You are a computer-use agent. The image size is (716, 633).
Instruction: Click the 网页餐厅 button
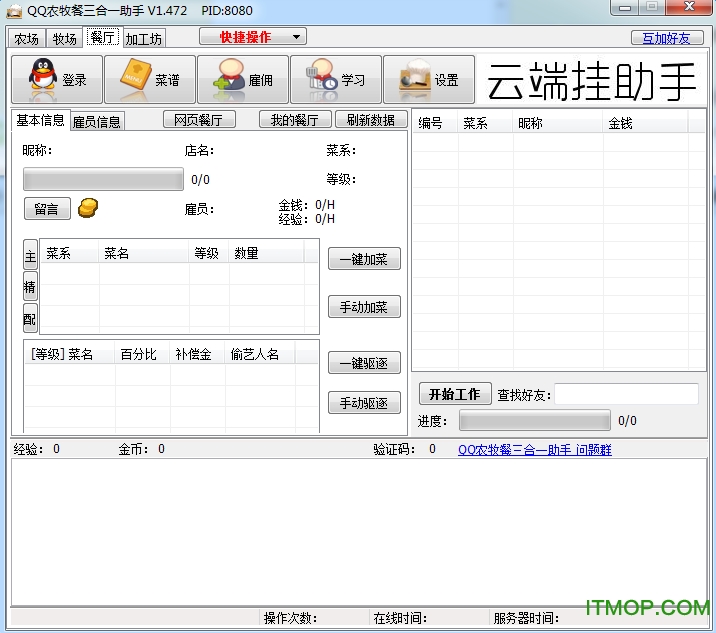[x=199, y=120]
